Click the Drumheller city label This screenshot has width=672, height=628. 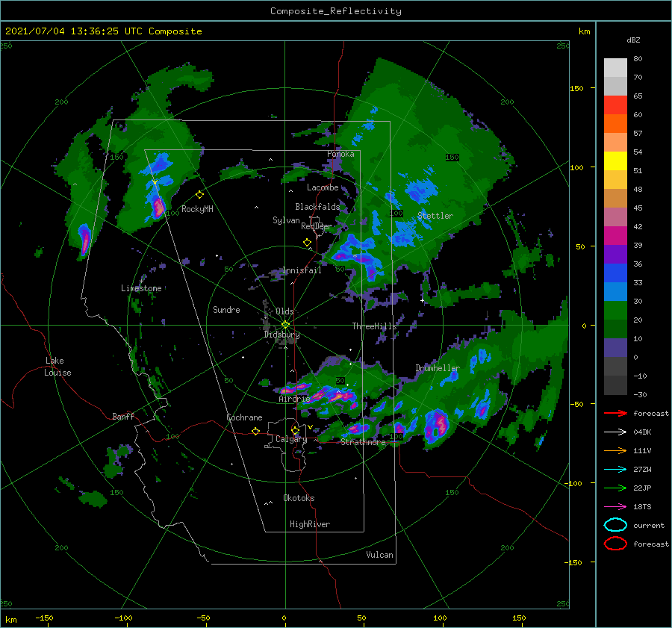[438, 368]
